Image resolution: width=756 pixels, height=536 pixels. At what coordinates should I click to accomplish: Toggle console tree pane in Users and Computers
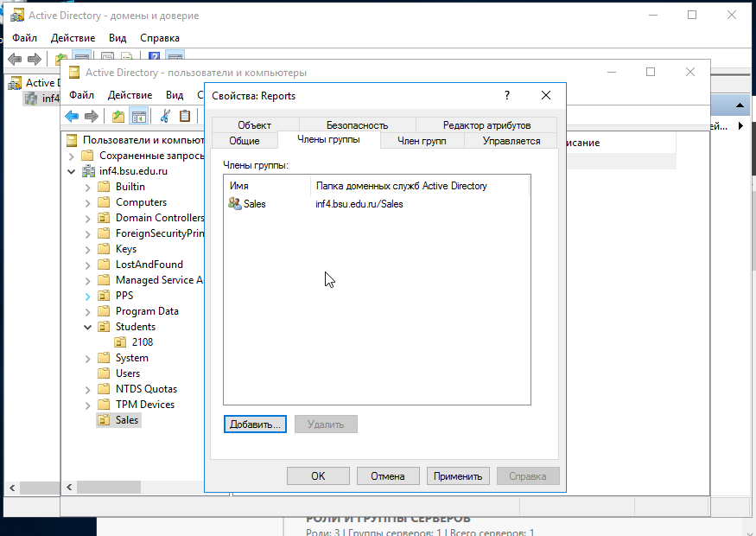(x=139, y=116)
